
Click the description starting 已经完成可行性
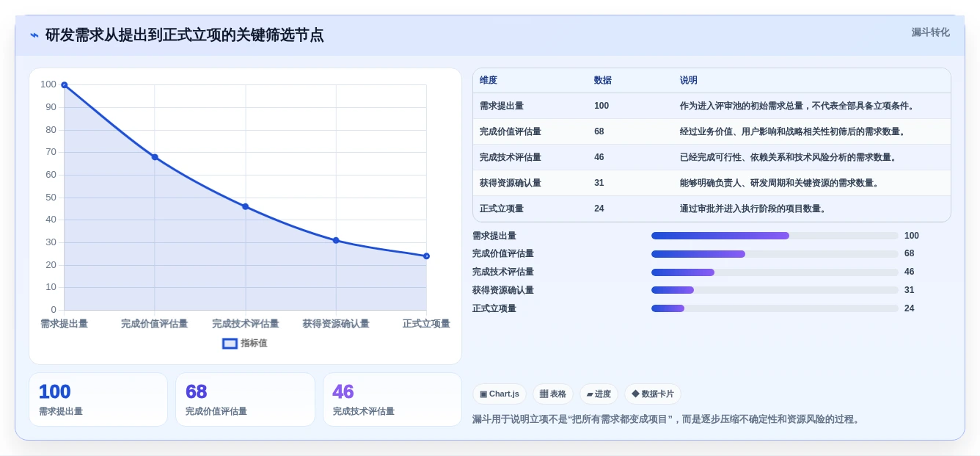(790, 157)
